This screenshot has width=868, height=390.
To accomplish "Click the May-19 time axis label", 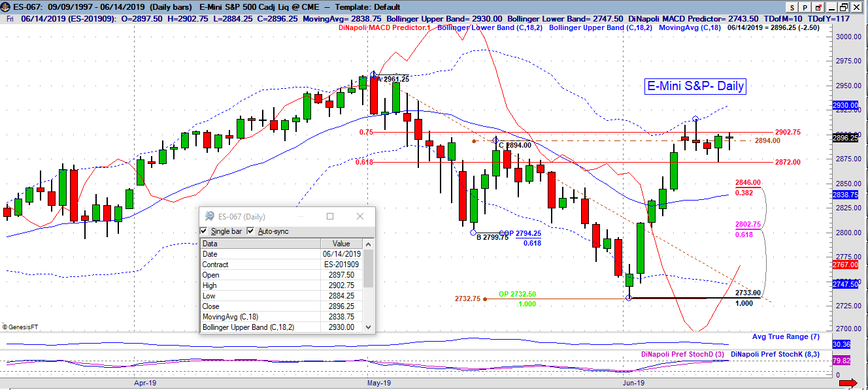I will [x=379, y=383].
